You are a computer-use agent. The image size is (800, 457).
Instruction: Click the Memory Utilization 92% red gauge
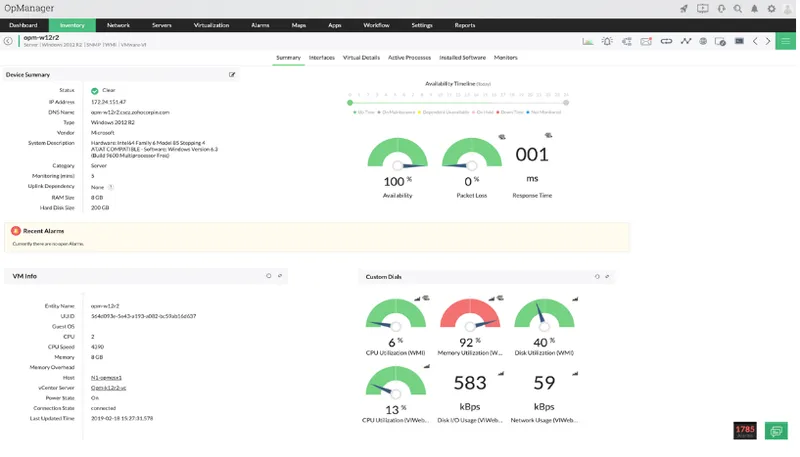470,314
